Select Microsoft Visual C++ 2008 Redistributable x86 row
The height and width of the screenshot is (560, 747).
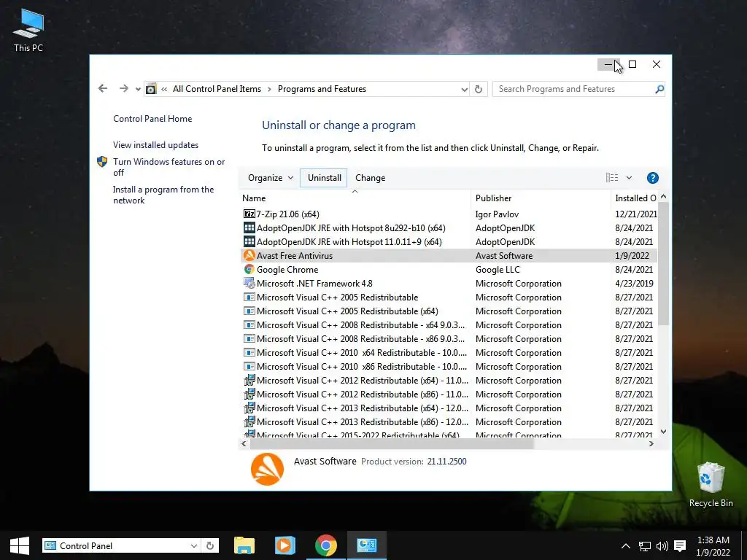point(448,338)
